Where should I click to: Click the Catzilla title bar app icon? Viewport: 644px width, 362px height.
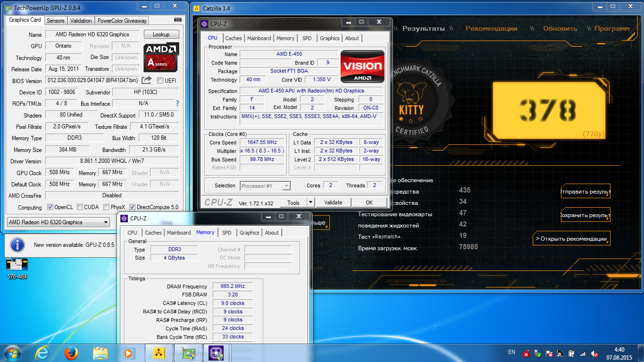[197, 8]
